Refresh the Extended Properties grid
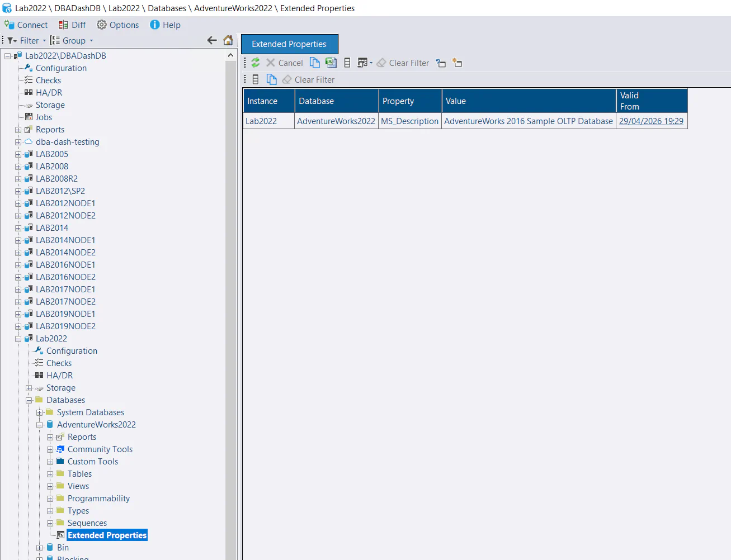 point(256,63)
